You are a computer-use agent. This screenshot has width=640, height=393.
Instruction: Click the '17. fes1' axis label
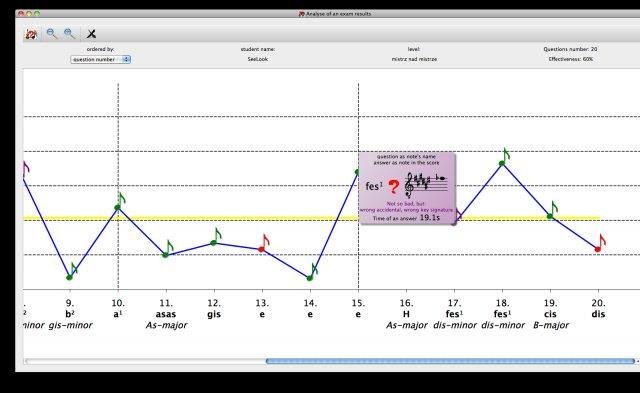click(454, 309)
